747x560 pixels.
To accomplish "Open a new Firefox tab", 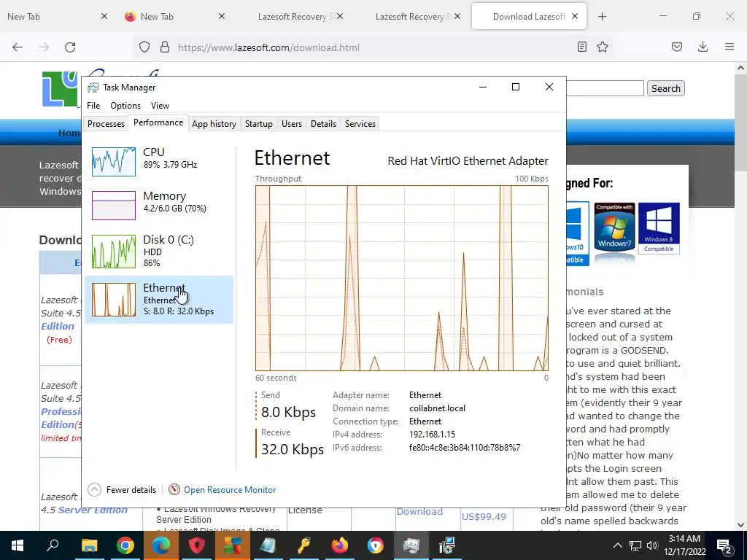I will pos(602,17).
